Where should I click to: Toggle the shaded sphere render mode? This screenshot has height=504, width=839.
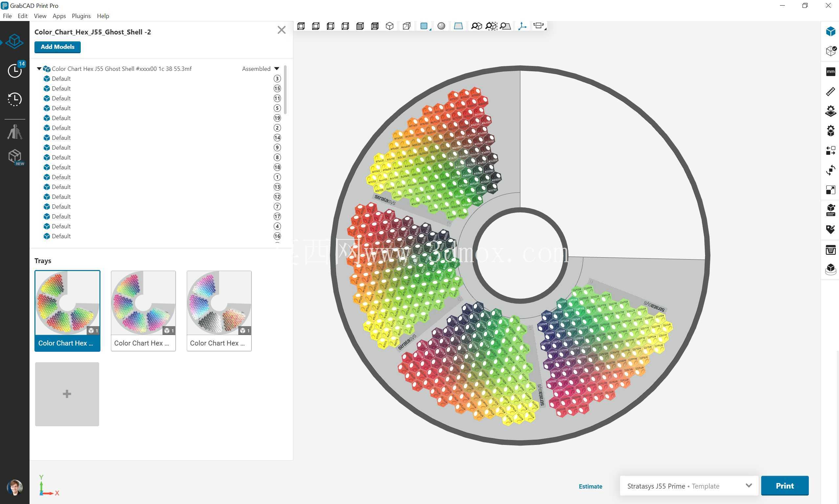click(441, 26)
